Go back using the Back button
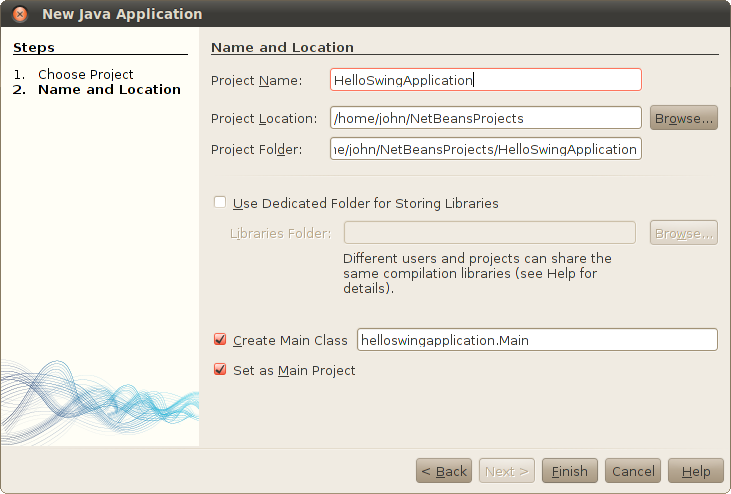The height and width of the screenshot is (494, 731). click(x=444, y=471)
